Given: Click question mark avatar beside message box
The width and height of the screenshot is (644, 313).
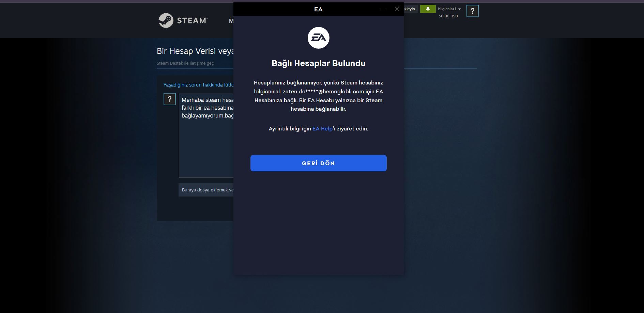Looking at the screenshot, I should click(x=170, y=99).
